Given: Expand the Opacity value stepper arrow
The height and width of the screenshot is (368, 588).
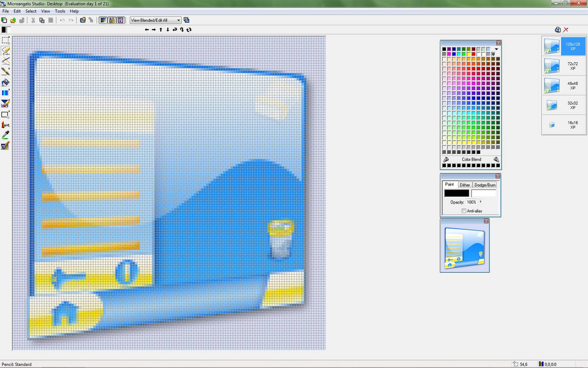Looking at the screenshot, I should (x=480, y=202).
